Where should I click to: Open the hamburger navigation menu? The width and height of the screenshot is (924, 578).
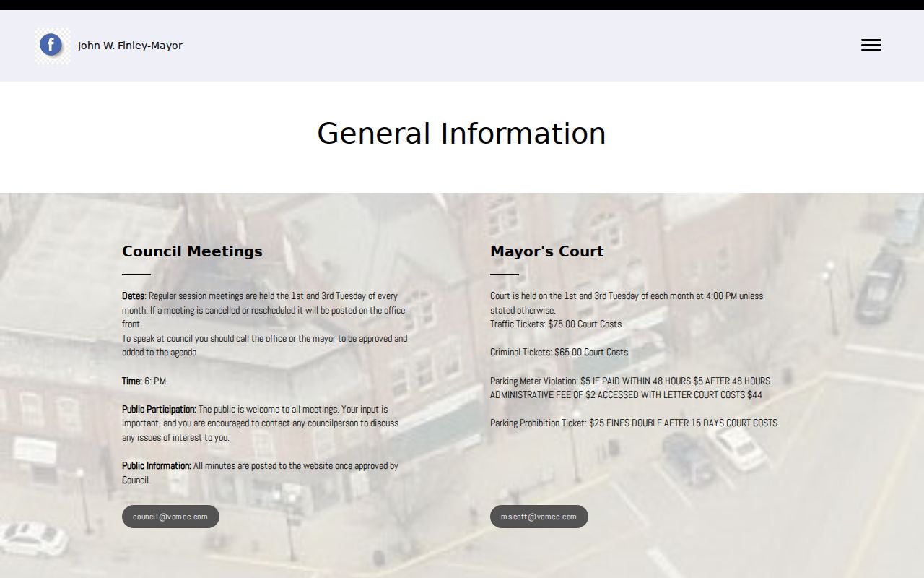[x=871, y=46]
